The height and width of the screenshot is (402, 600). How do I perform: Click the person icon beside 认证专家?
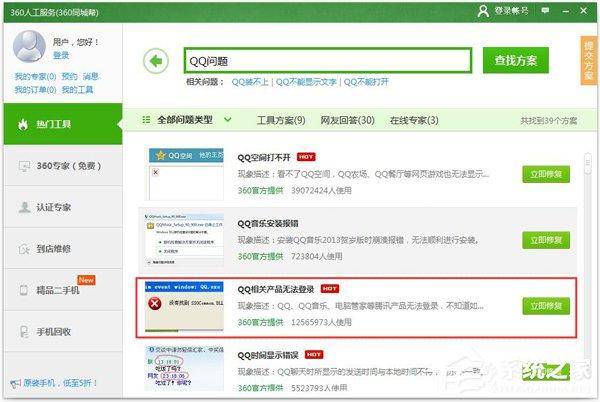point(24,207)
